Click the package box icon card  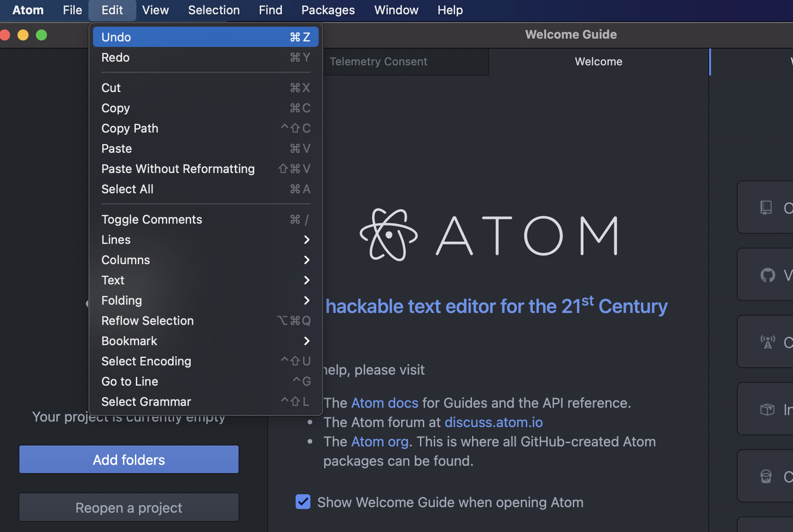765,409
